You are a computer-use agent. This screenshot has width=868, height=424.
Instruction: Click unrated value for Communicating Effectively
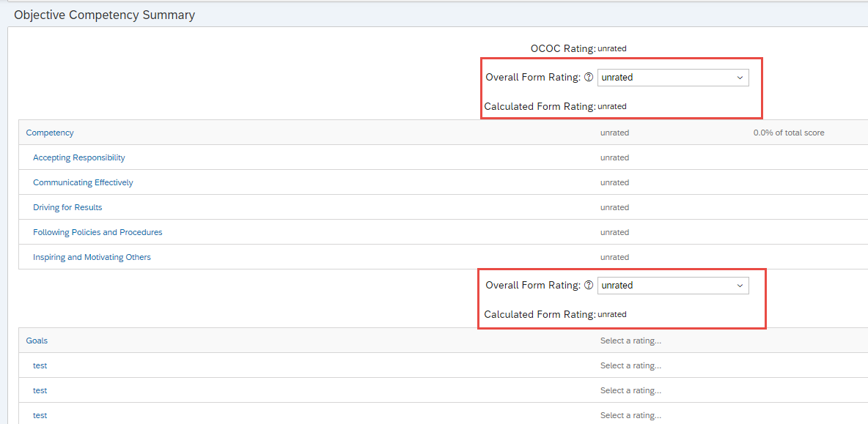pos(615,182)
